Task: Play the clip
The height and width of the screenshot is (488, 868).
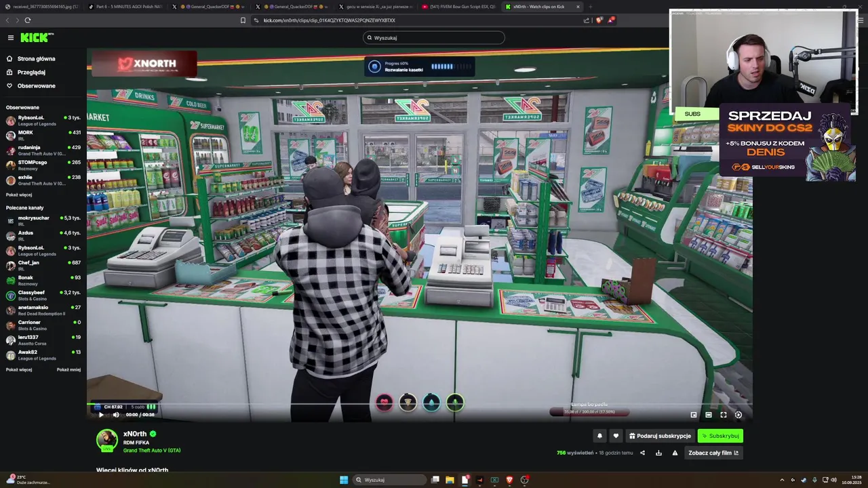Action: click(x=101, y=415)
